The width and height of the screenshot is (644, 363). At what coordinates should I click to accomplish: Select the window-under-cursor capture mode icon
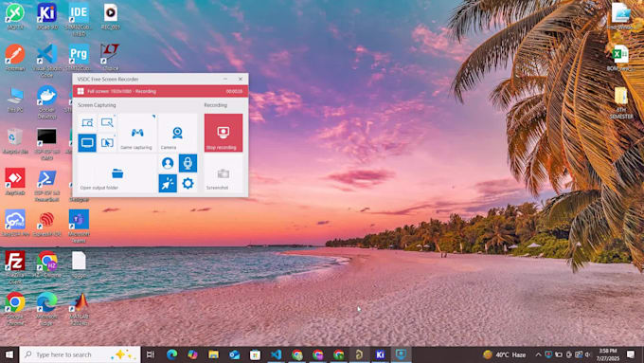[107, 143]
